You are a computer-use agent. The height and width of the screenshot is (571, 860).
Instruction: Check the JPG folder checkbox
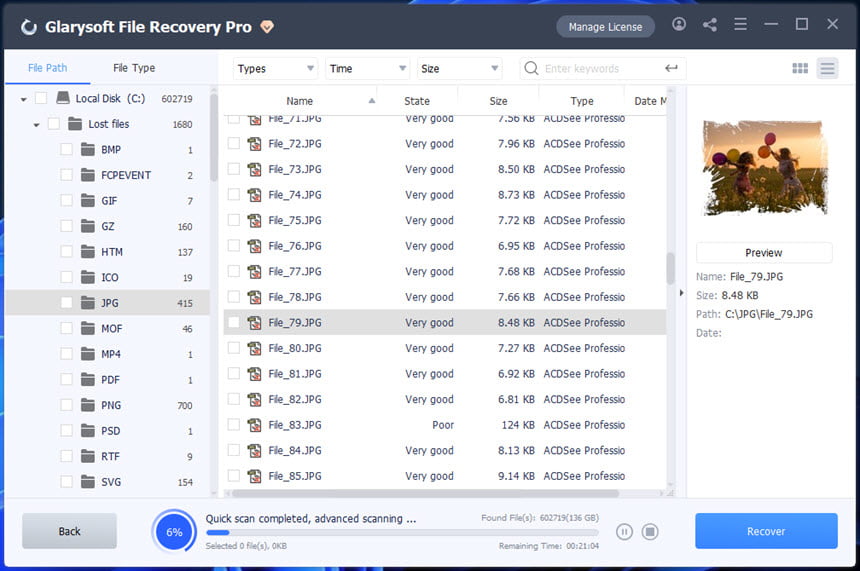click(66, 303)
